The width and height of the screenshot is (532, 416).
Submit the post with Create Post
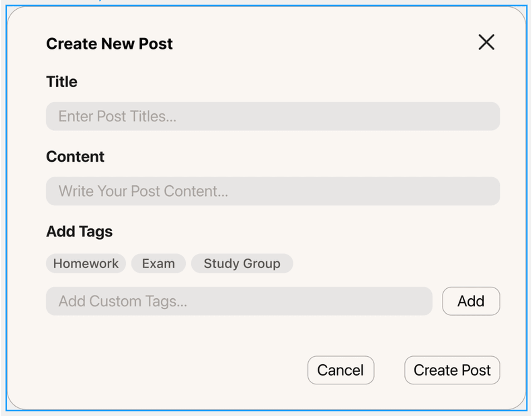coord(452,370)
